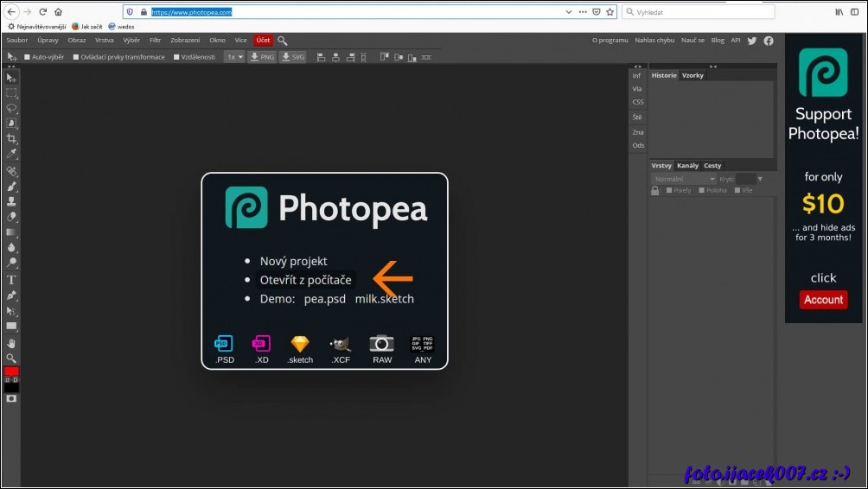
Task: Open the Krytí opacity dropdown arrow
Action: (760, 179)
